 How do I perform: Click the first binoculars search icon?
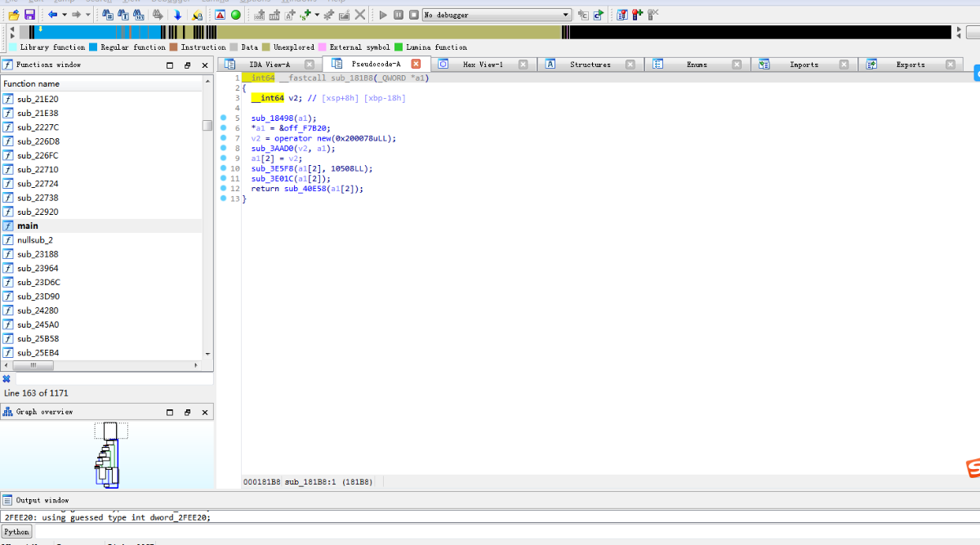click(x=108, y=15)
